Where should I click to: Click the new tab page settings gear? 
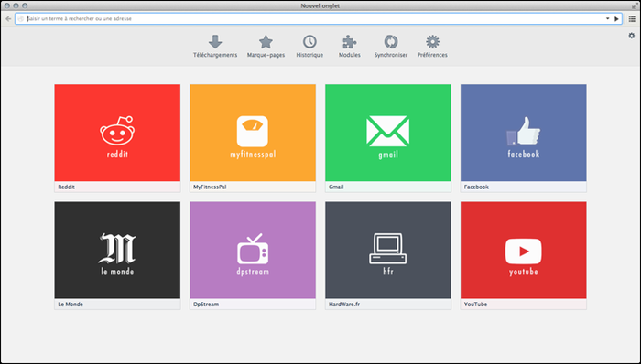click(x=632, y=36)
